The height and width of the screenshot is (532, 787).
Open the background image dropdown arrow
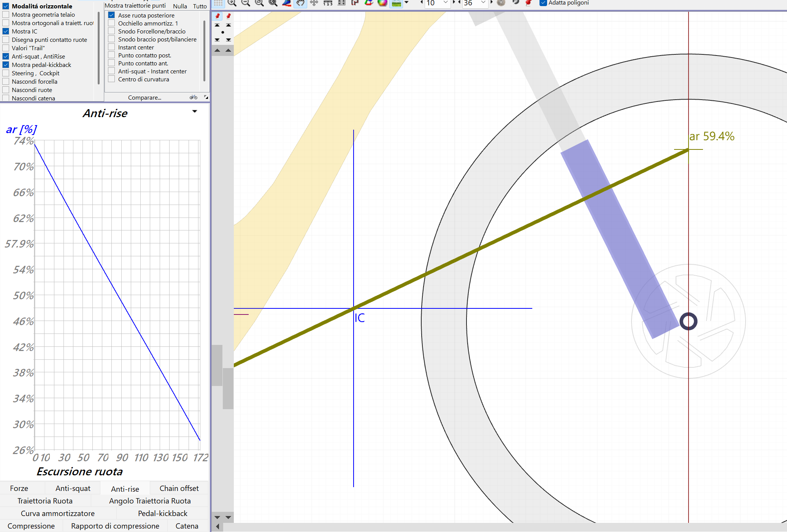tap(406, 2)
